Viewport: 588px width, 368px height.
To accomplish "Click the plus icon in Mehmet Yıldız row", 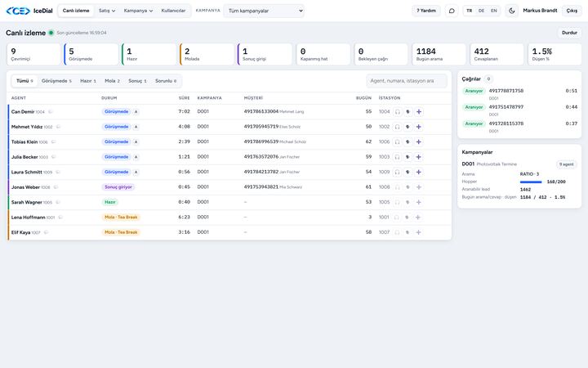I will click(x=419, y=127).
